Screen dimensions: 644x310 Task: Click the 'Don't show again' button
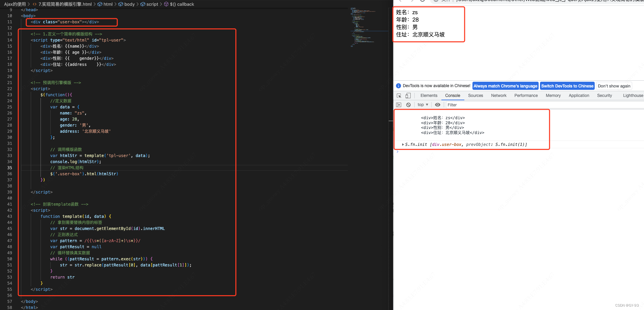point(614,86)
